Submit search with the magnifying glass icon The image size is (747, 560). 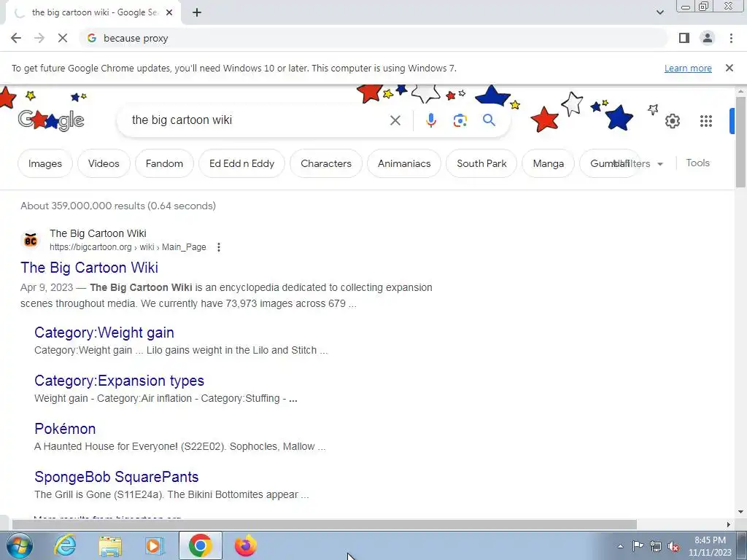tap(489, 120)
